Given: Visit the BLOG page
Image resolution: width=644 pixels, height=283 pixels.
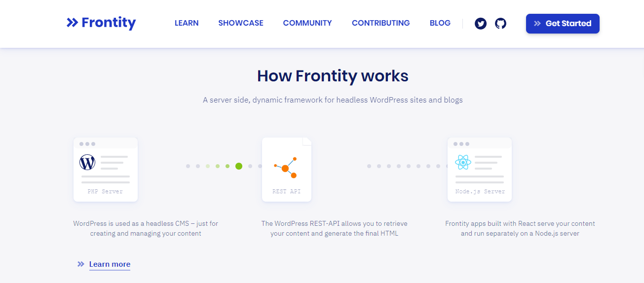Looking at the screenshot, I should [440, 23].
